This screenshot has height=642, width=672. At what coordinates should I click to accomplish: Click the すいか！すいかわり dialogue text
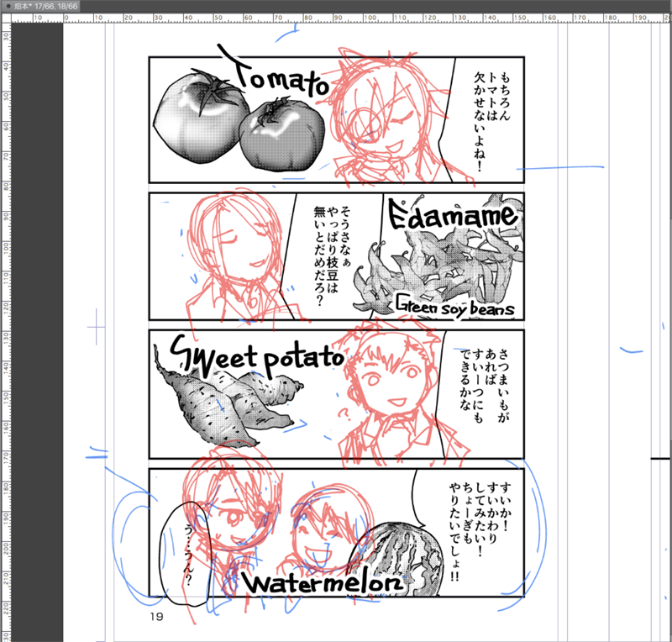pyautogui.click(x=480, y=531)
